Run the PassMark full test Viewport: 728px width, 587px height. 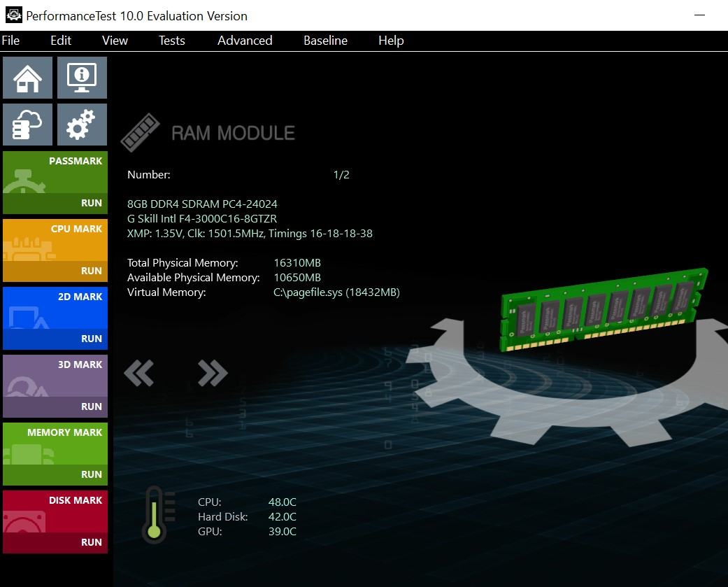[55, 204]
